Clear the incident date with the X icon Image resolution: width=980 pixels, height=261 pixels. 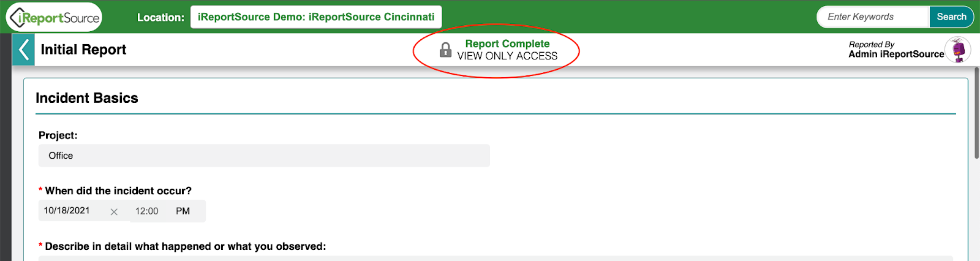click(x=114, y=211)
